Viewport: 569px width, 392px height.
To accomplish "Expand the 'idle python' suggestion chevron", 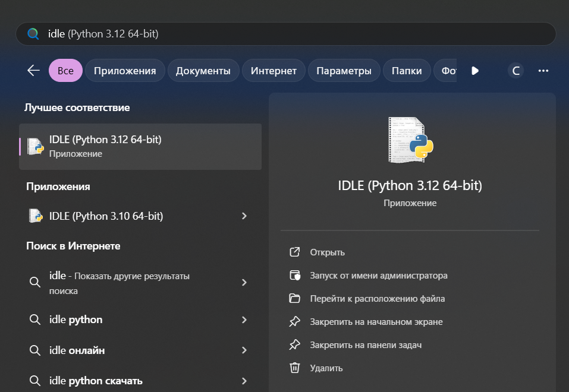I will click(x=244, y=320).
